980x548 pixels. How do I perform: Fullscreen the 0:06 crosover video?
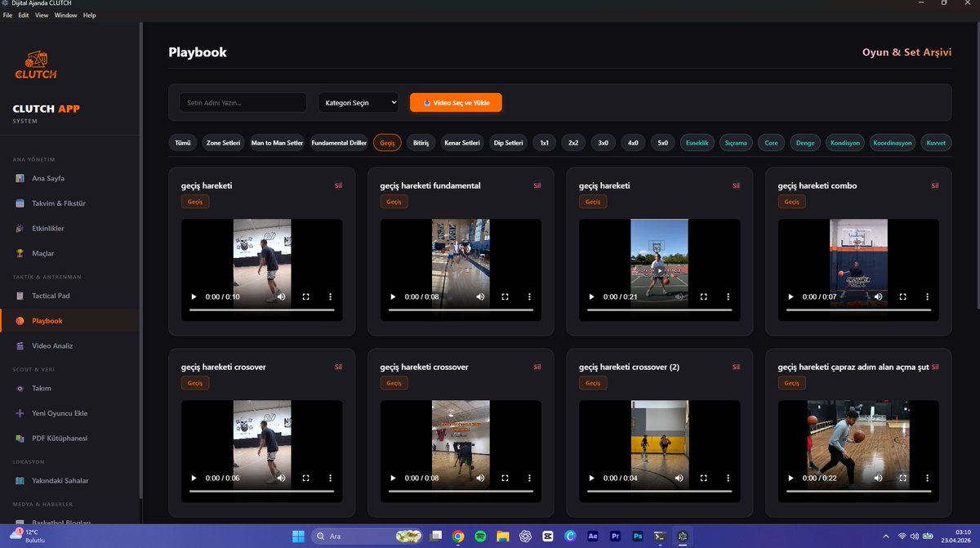click(x=305, y=479)
